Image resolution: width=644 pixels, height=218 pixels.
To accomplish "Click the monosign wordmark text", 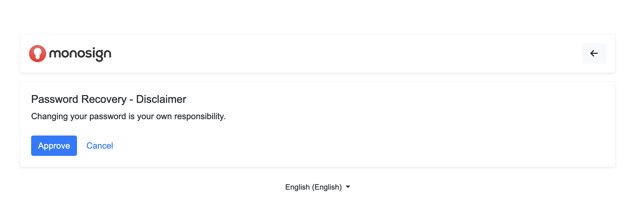I will pyautogui.click(x=80, y=54).
